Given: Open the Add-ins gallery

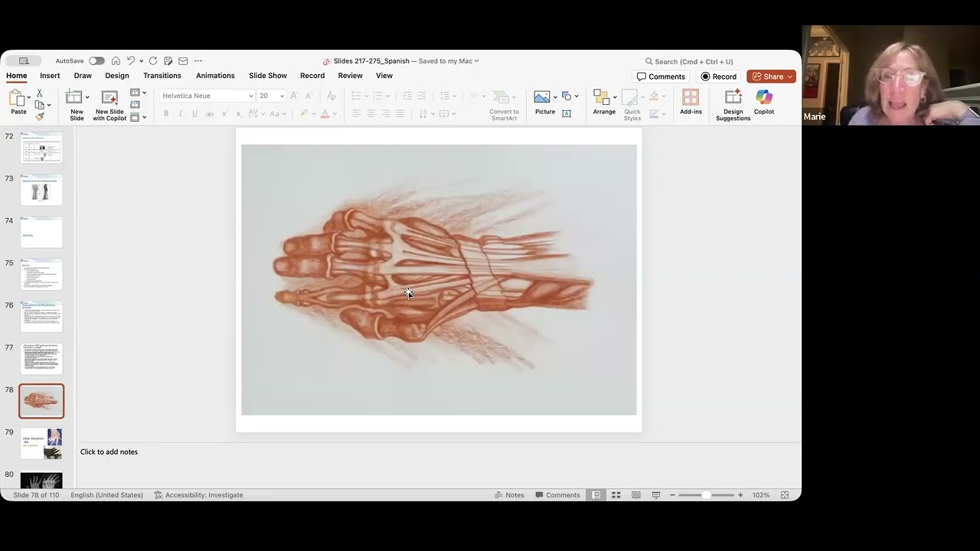Looking at the screenshot, I should pos(691,103).
